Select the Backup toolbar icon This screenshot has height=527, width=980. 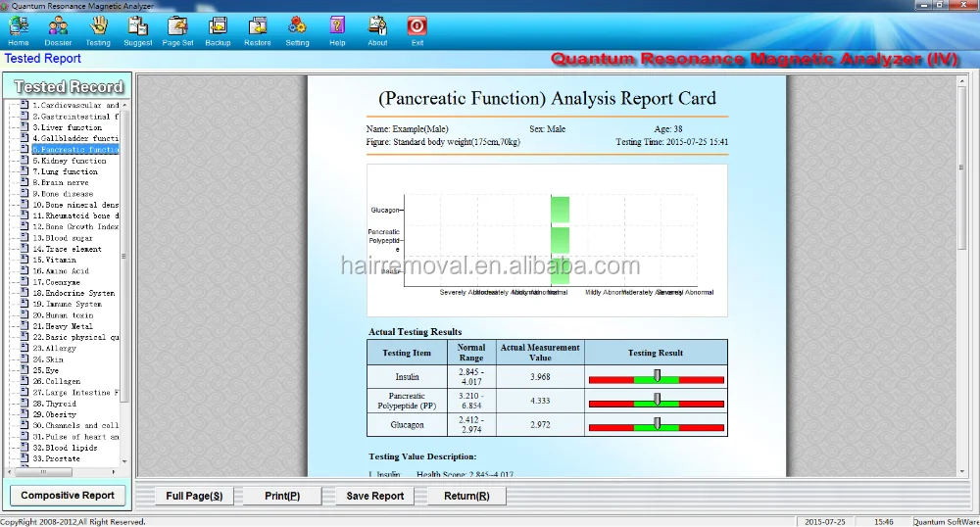point(219,31)
